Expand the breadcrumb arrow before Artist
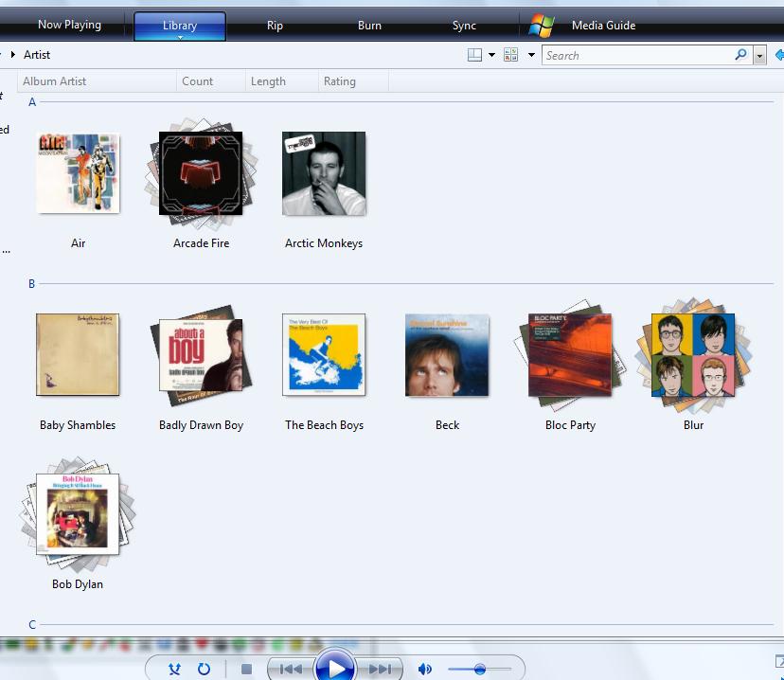 (13, 54)
